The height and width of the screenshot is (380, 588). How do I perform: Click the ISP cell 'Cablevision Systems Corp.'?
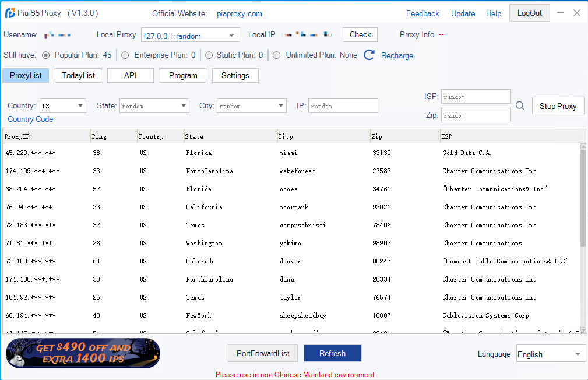(x=487, y=315)
